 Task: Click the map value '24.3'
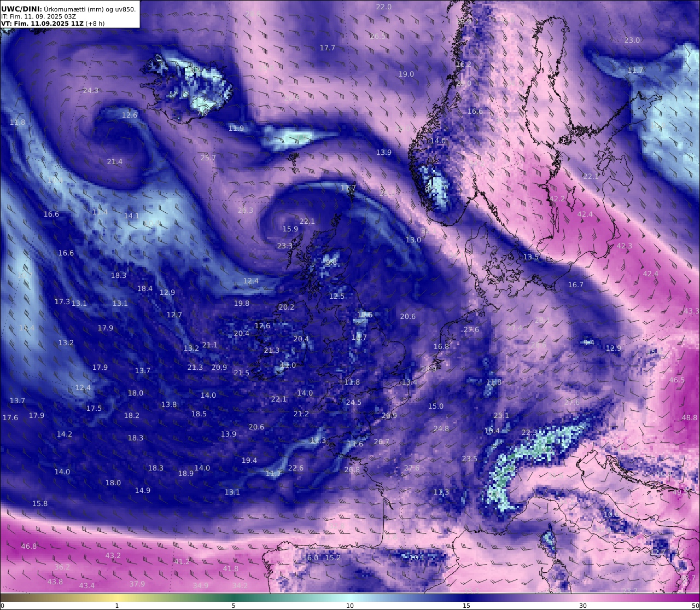coord(91,90)
